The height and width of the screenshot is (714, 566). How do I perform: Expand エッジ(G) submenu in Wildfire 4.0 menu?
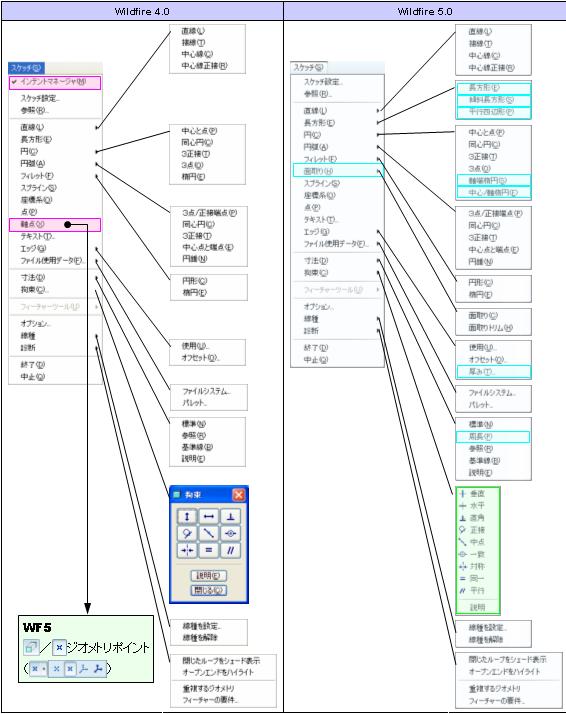(55, 249)
